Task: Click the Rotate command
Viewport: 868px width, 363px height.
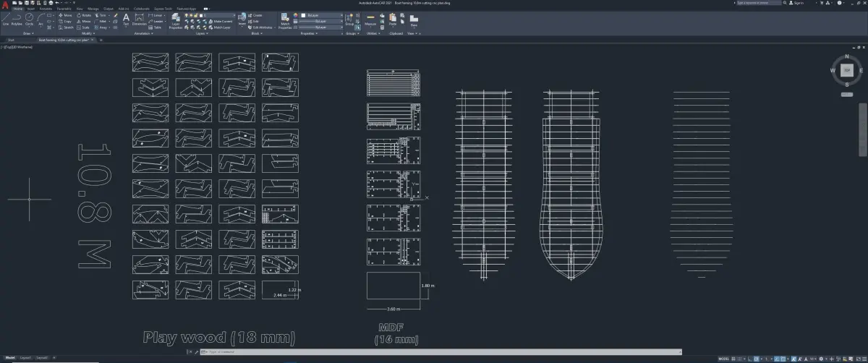Action: coord(83,15)
